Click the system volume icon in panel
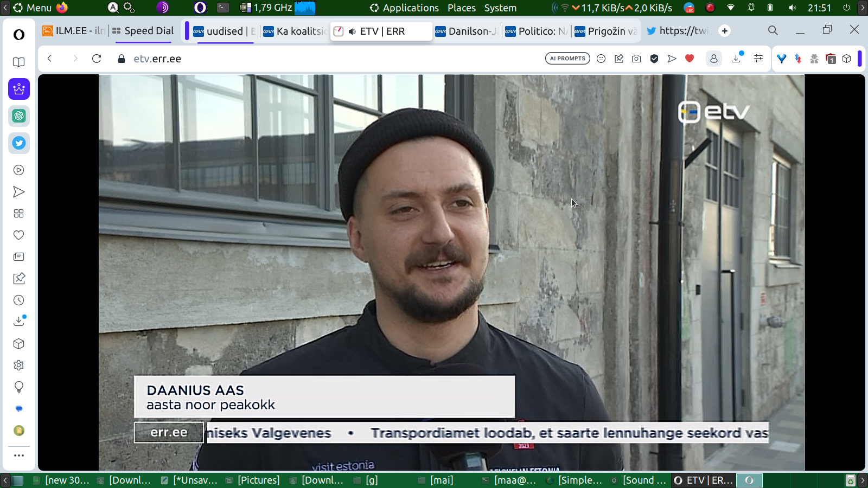Viewport: 868px width, 488px height. coord(792,8)
